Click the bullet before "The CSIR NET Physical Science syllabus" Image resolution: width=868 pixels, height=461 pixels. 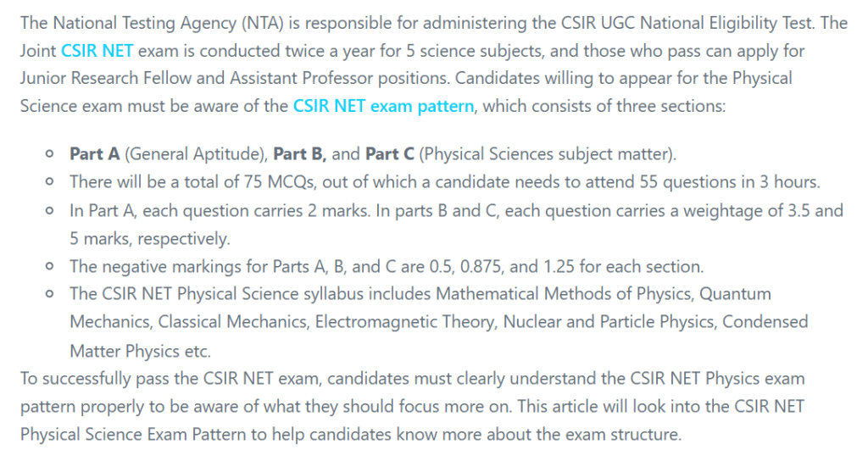pos(51,294)
